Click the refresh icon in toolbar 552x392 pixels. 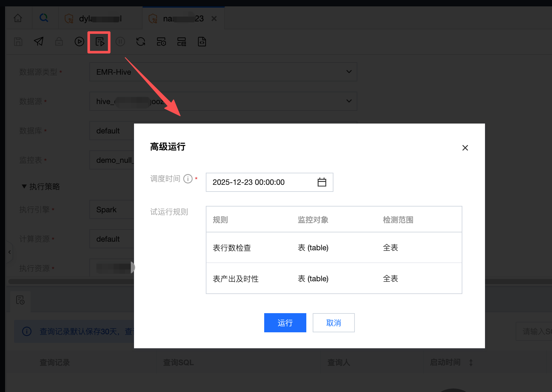(141, 41)
